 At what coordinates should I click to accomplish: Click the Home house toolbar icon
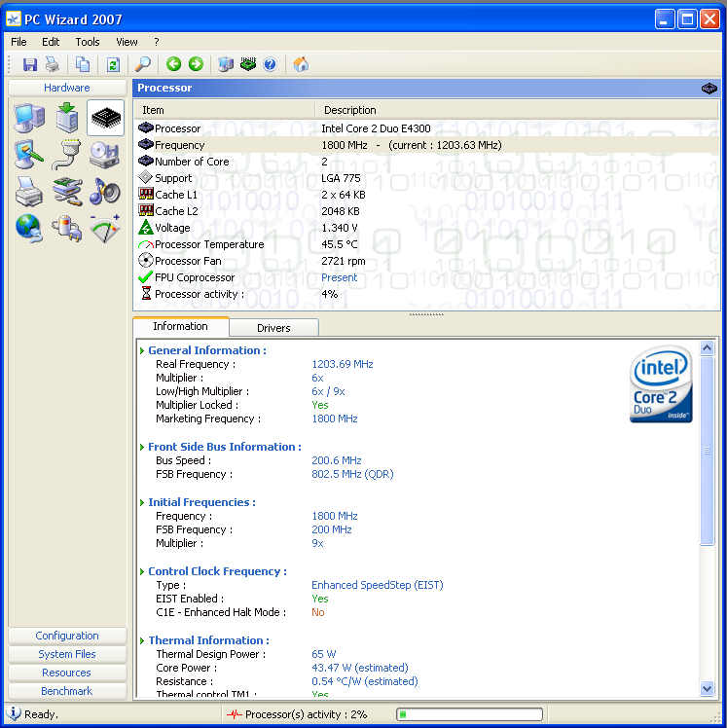coord(301,63)
